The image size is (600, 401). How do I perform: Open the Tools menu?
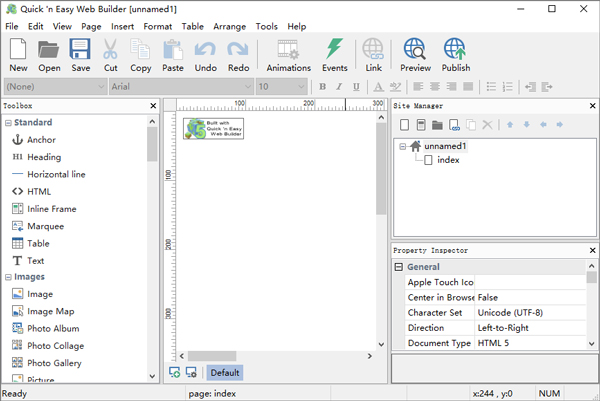(267, 26)
